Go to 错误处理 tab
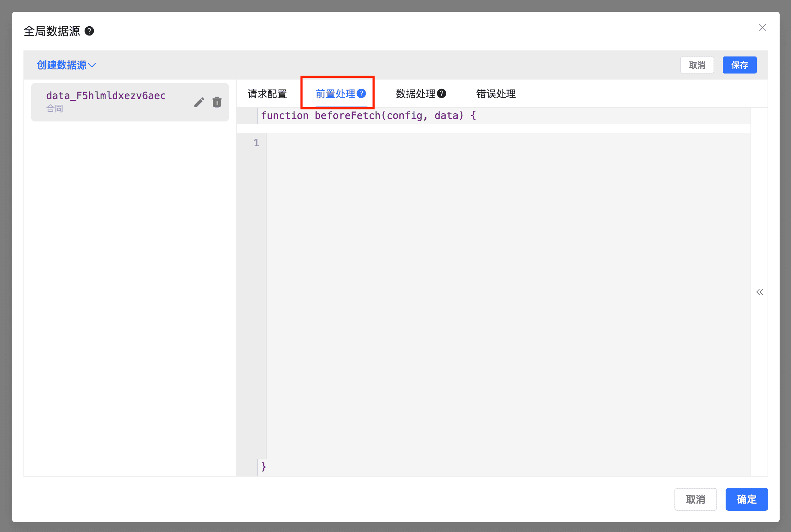This screenshot has width=791, height=532. point(496,94)
